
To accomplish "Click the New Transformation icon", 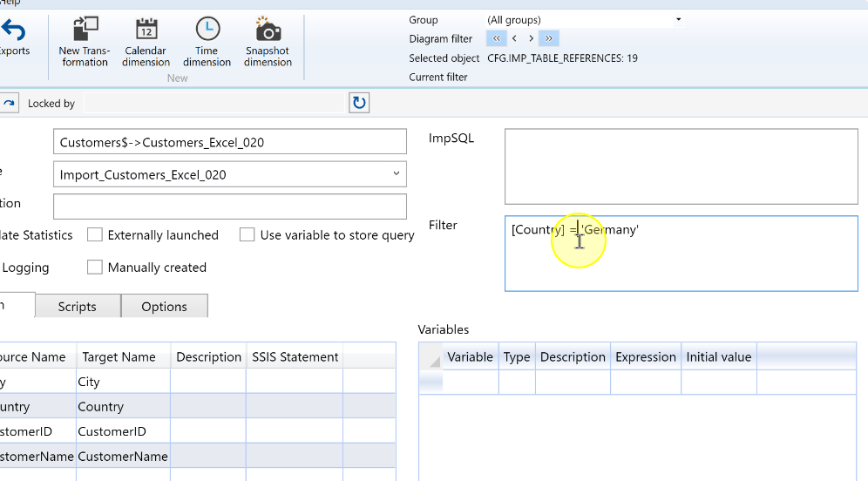I will 85,30.
